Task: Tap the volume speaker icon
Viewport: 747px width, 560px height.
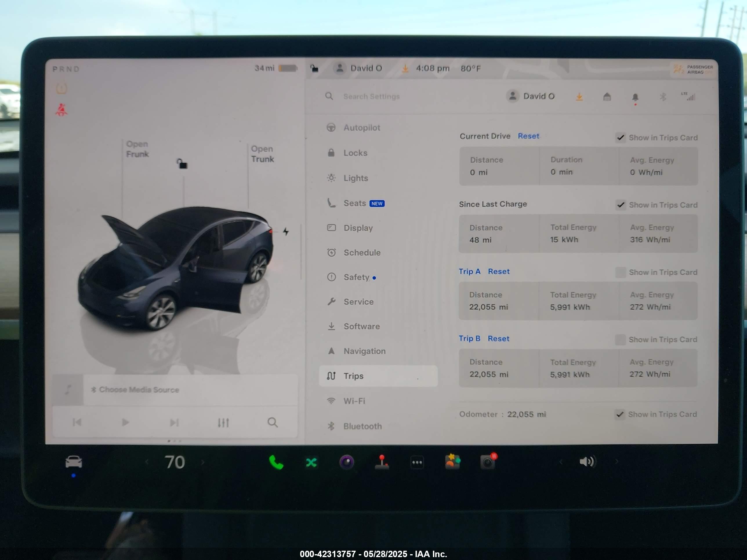Action: 588,461
